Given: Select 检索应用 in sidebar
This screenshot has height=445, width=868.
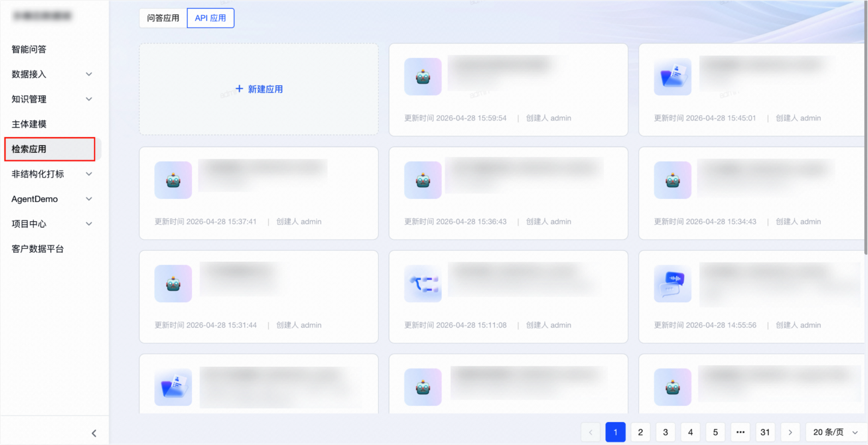Looking at the screenshot, I should point(50,149).
